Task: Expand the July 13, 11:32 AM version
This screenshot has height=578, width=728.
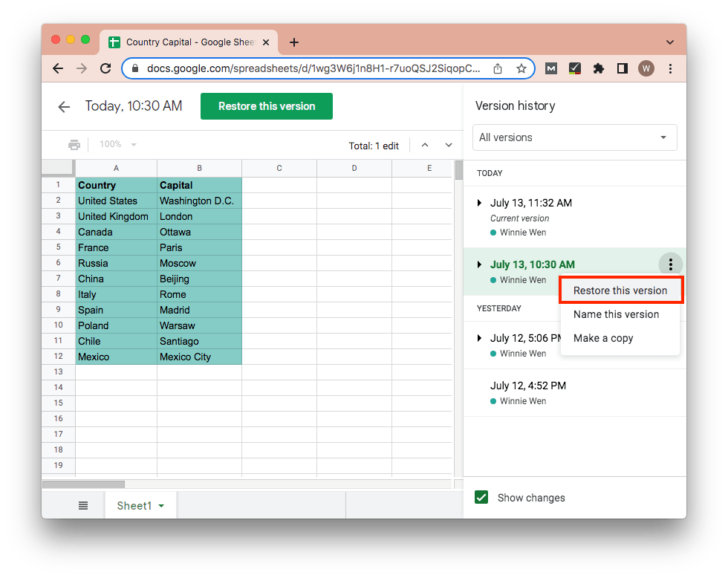Action: coord(479,203)
